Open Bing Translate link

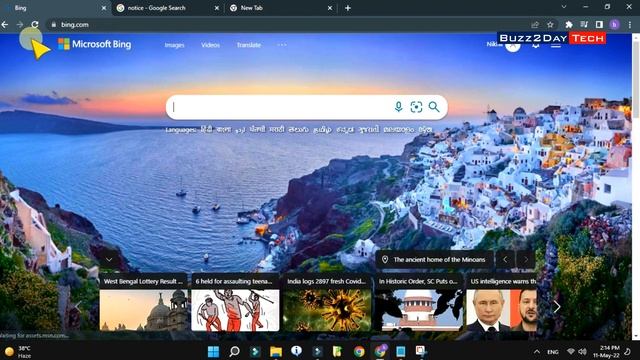coord(249,45)
